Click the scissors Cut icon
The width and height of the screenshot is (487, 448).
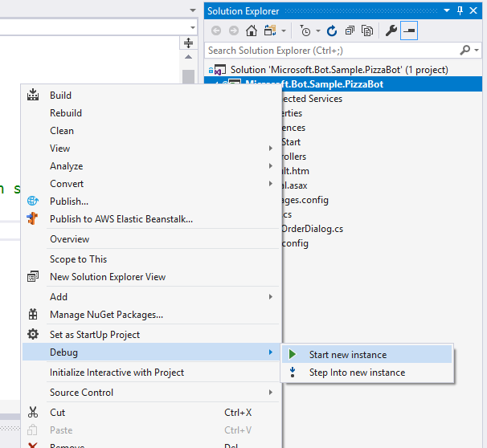[33, 413]
